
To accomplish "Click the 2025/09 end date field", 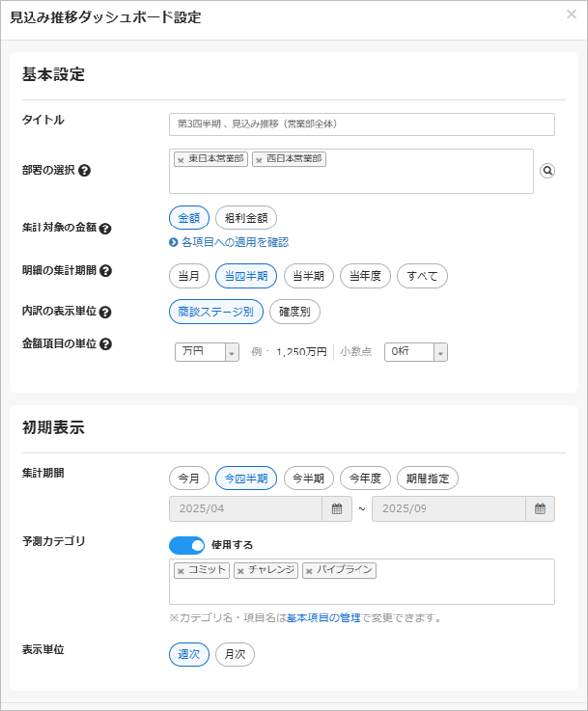I will (449, 509).
